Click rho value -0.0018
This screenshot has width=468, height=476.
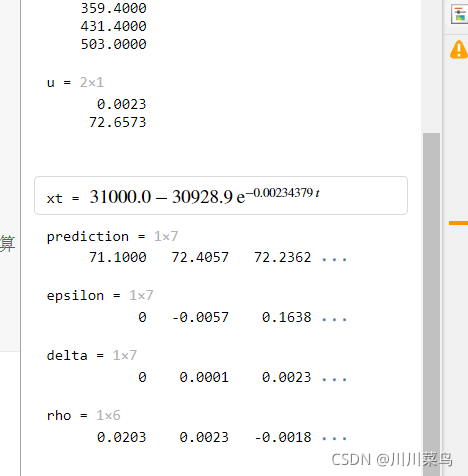[x=283, y=437]
